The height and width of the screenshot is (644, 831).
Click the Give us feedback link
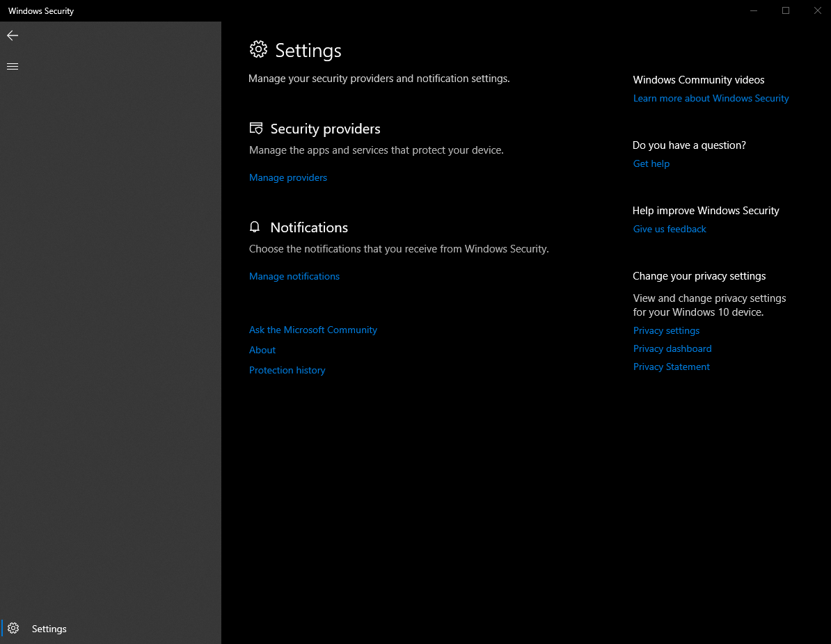click(670, 229)
